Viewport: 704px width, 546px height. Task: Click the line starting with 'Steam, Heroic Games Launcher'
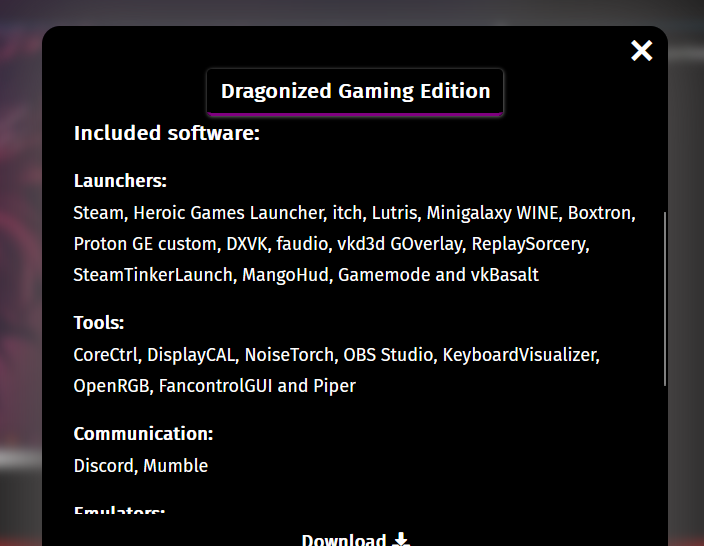(x=354, y=213)
